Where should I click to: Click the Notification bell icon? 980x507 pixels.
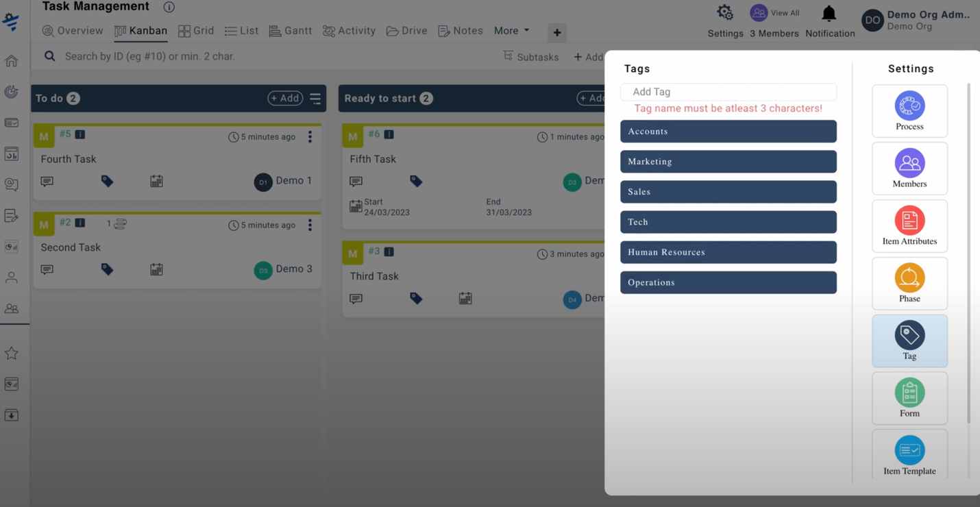click(x=829, y=14)
